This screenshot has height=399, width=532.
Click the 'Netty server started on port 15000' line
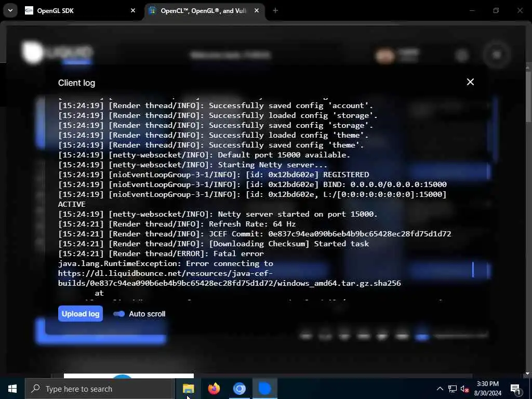pos(218,214)
